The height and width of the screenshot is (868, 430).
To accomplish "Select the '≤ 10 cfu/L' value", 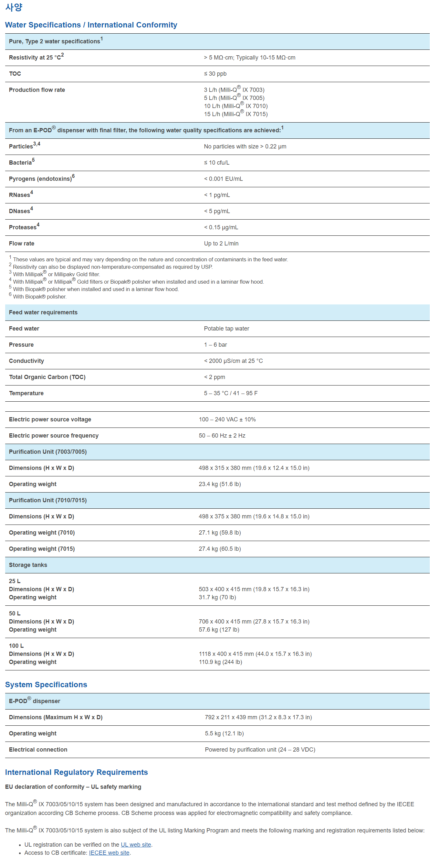I will point(216,163).
